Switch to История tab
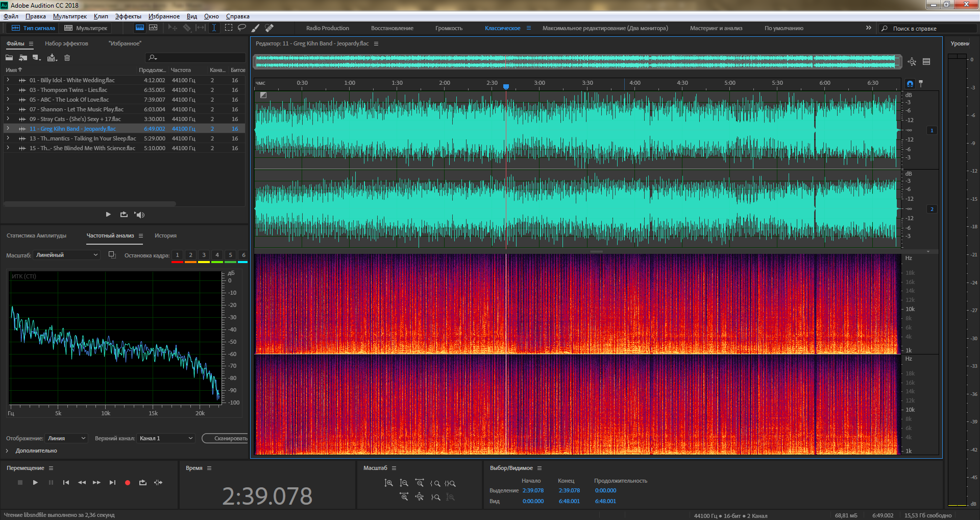980x520 pixels. (165, 235)
